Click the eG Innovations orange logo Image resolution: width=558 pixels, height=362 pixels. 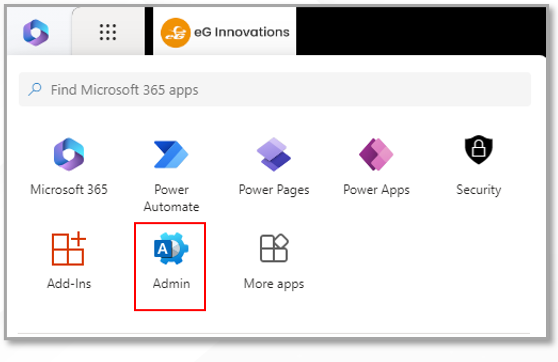coord(175,33)
